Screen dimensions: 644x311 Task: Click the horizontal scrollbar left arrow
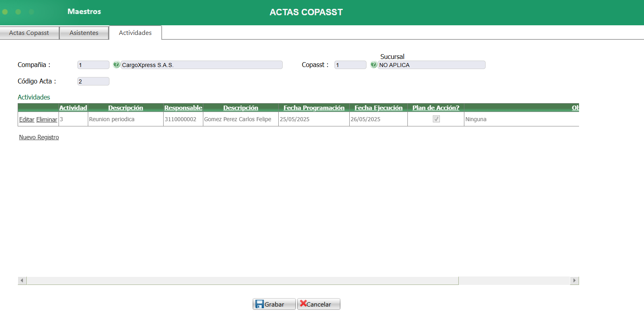point(22,281)
